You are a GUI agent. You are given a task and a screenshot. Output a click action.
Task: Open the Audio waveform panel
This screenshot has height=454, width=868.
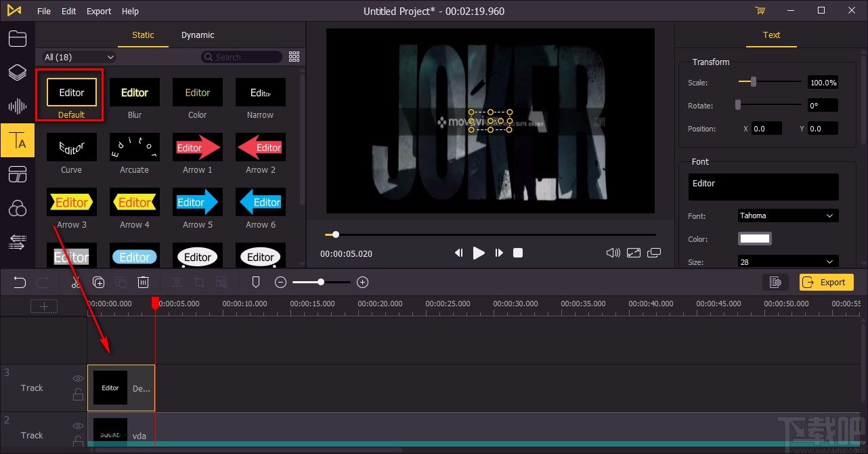tap(18, 106)
